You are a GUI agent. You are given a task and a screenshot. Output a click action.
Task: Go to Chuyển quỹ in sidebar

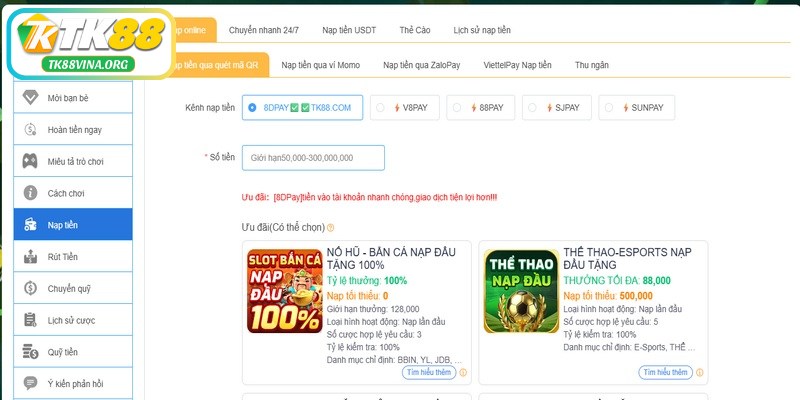click(73, 288)
